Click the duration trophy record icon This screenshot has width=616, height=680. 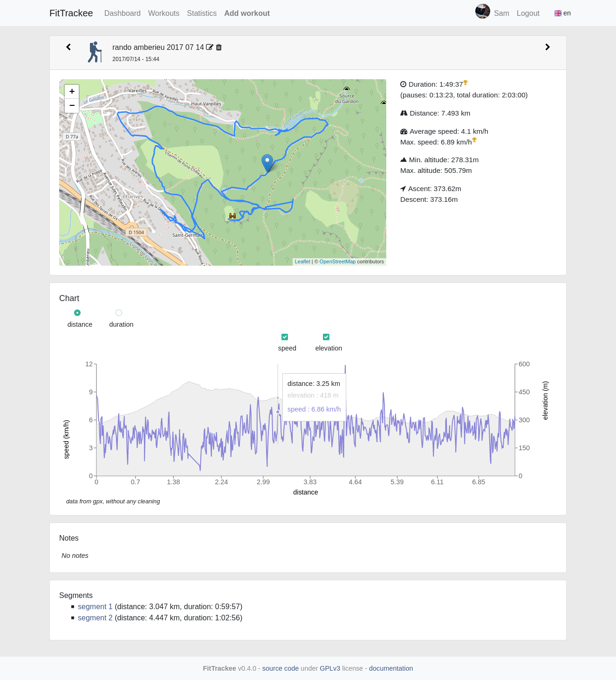click(x=465, y=82)
